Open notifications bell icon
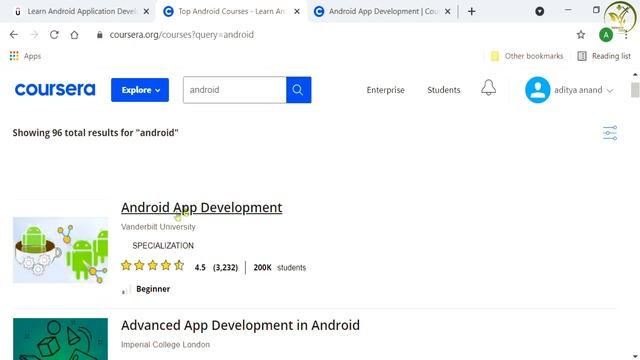 (x=488, y=88)
